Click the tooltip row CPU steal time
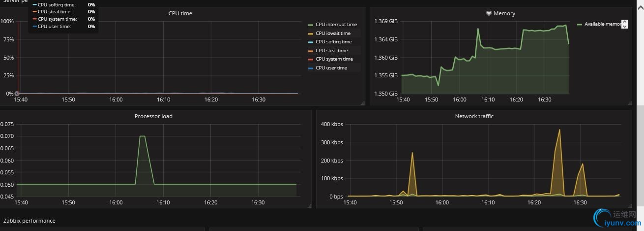Viewport: 644px width, 231px height. pyautogui.click(x=63, y=11)
